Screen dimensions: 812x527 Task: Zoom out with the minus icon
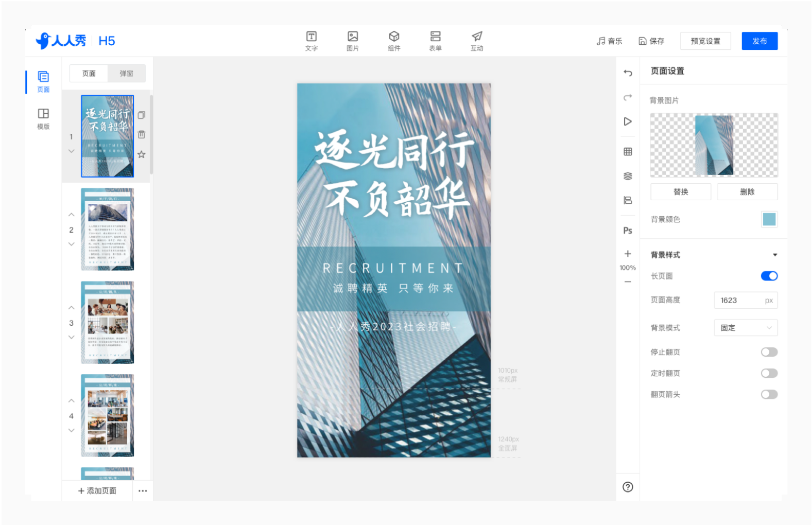click(628, 282)
